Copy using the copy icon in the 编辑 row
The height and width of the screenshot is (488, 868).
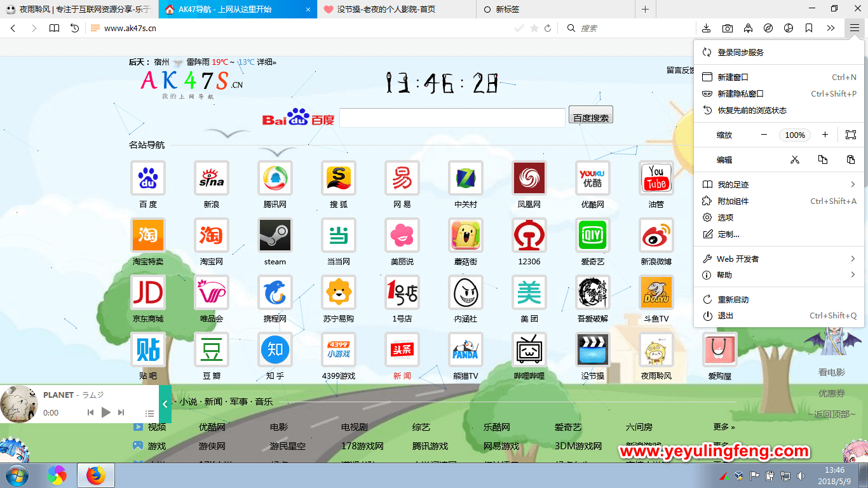click(x=823, y=159)
